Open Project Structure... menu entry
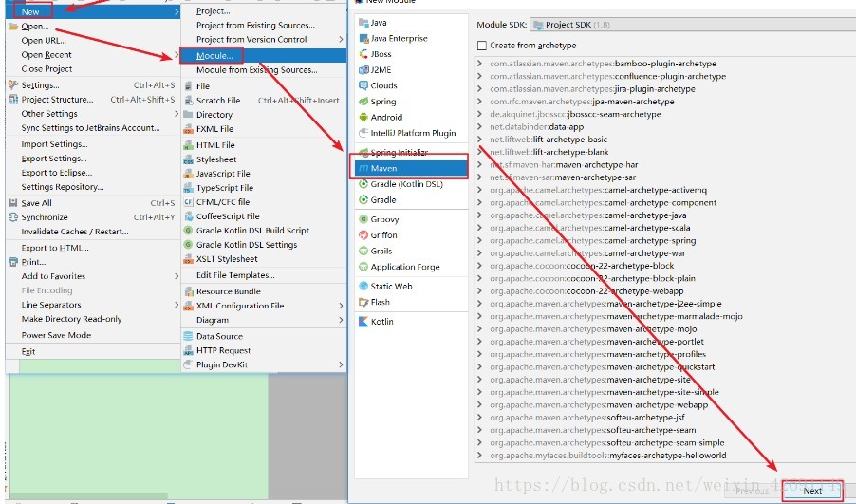 click(x=93, y=100)
